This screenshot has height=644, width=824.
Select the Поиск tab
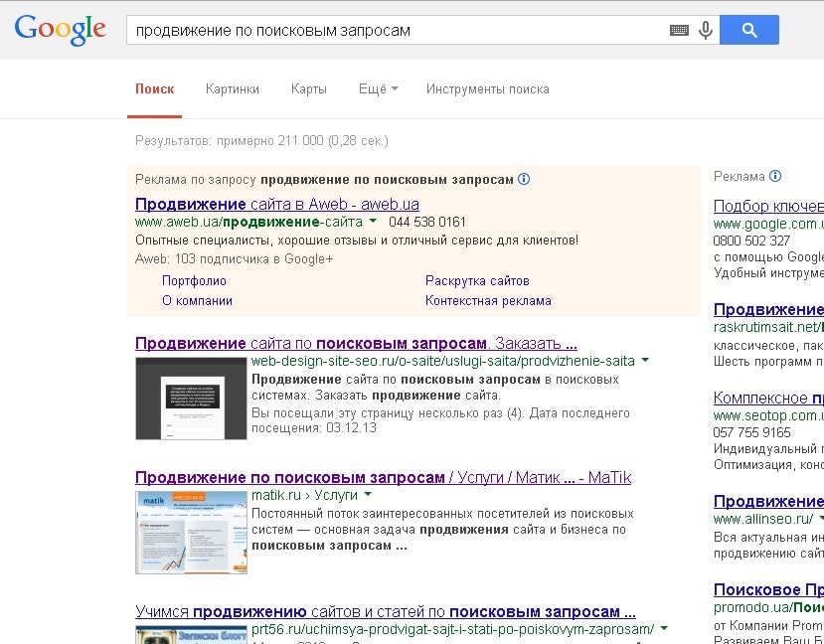click(154, 88)
